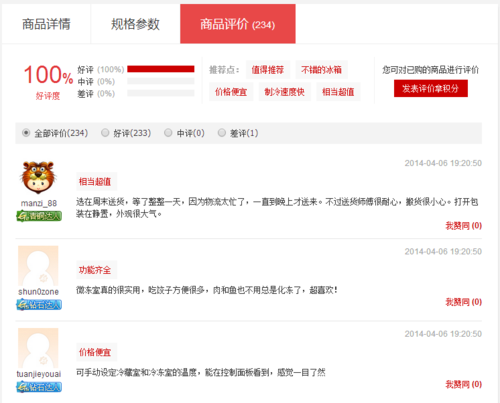
Task: Select the 商品评价 (234) tab
Action: pyautogui.click(x=238, y=24)
